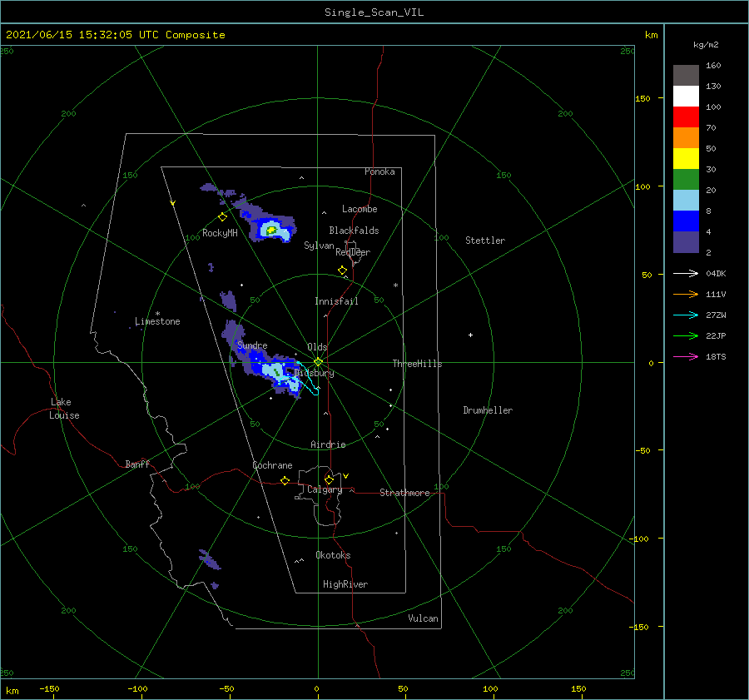Click the Ponoka city label
Viewport: 749px width, 700px height.
[x=379, y=171]
